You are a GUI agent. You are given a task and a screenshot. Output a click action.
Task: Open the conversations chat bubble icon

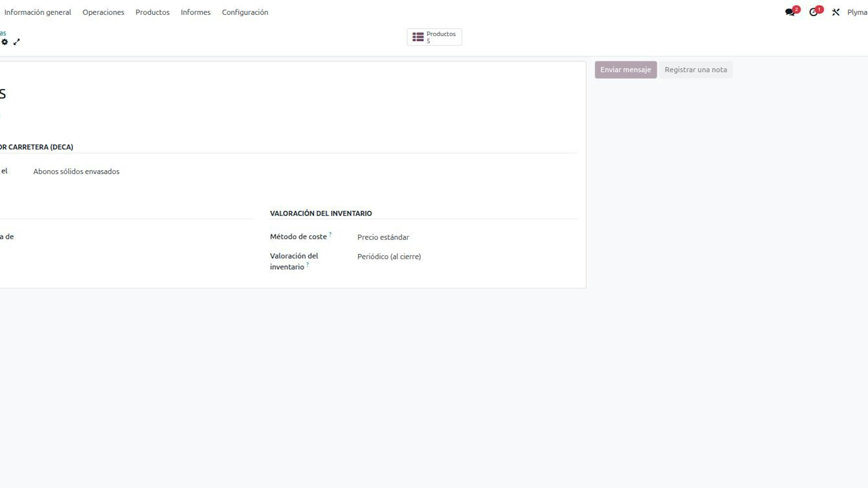(790, 12)
